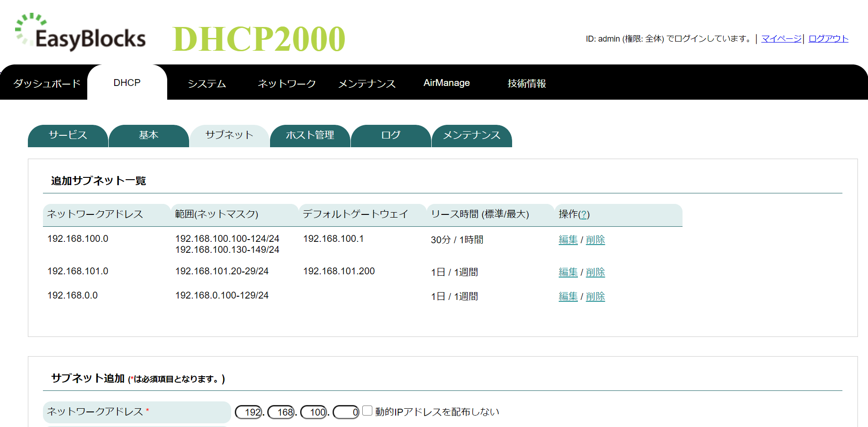Delete the 192.168.0.0 subnet
The image size is (868, 427).
595,296
